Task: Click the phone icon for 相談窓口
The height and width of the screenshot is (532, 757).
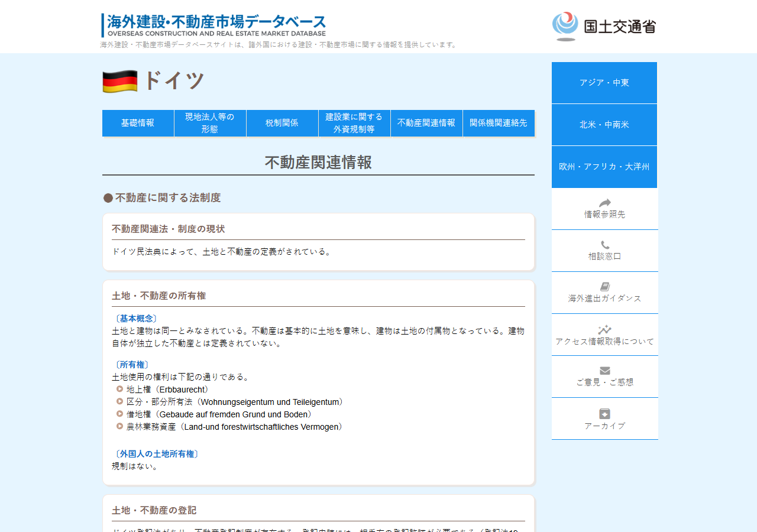Action: click(604, 245)
